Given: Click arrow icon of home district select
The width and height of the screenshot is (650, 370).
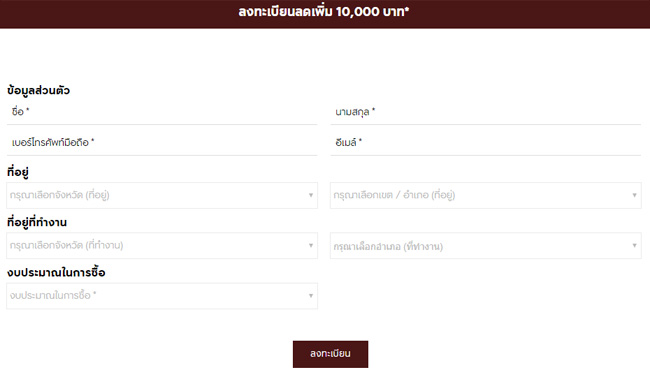Looking at the screenshot, I should point(634,195).
